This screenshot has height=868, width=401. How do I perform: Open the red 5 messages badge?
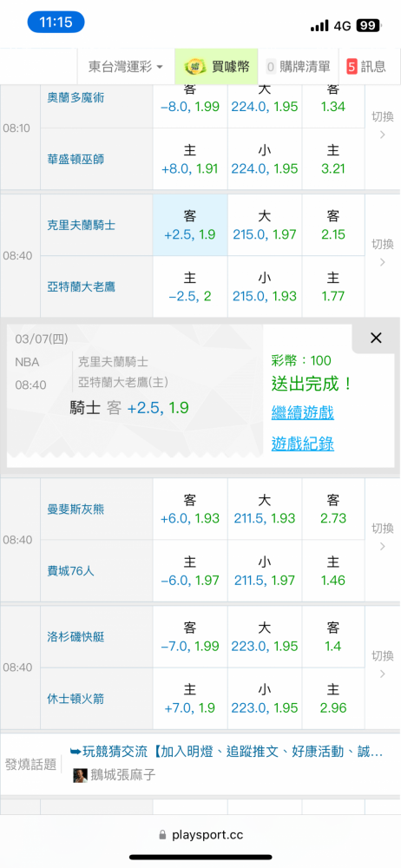[352, 67]
